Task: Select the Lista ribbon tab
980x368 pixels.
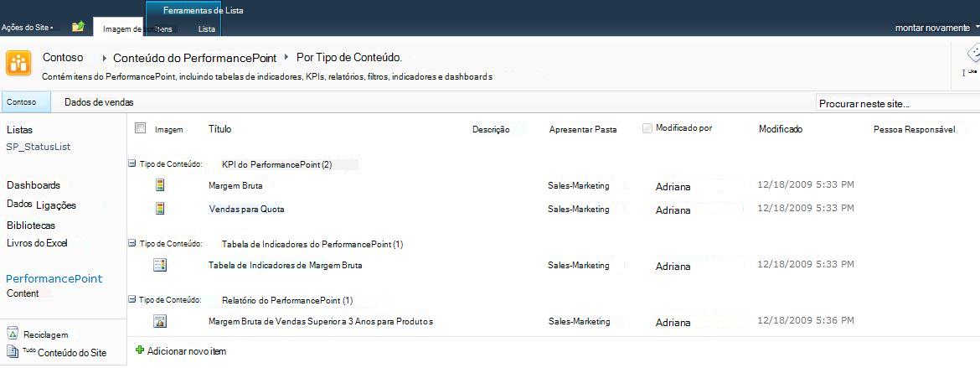Action: pyautogui.click(x=206, y=29)
